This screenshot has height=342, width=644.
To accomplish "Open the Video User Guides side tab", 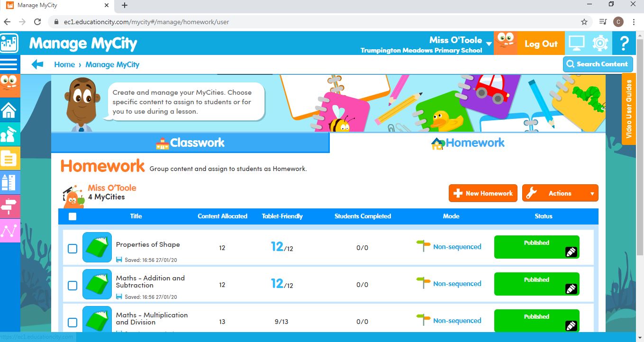I will click(x=629, y=109).
